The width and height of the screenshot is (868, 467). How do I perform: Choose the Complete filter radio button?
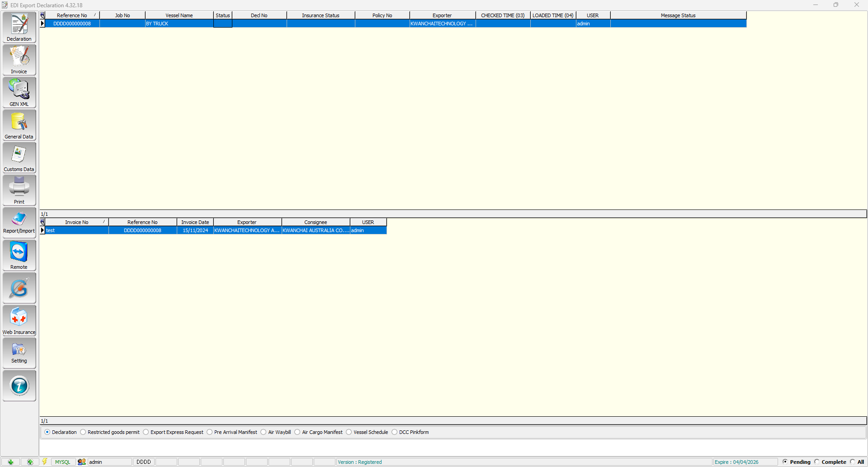click(817, 462)
